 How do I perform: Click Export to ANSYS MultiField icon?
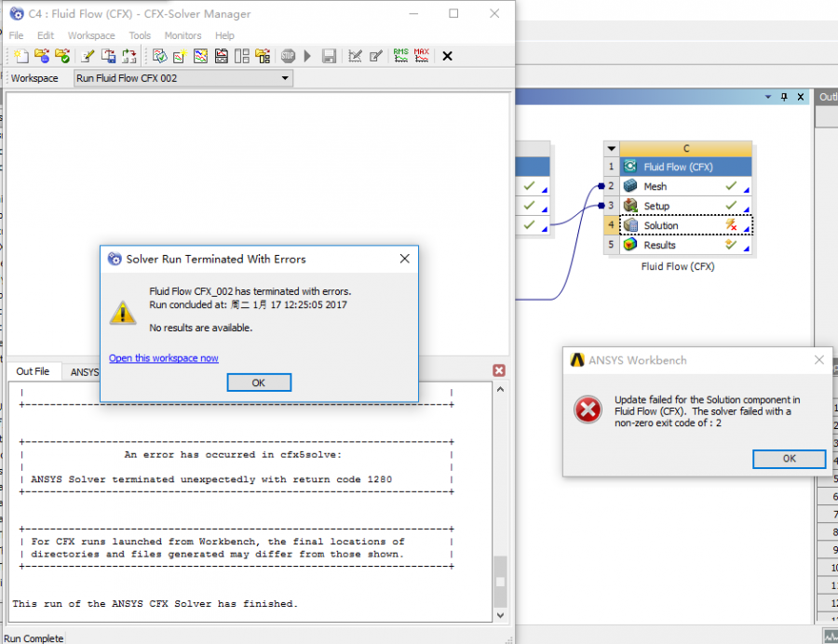(x=109, y=56)
